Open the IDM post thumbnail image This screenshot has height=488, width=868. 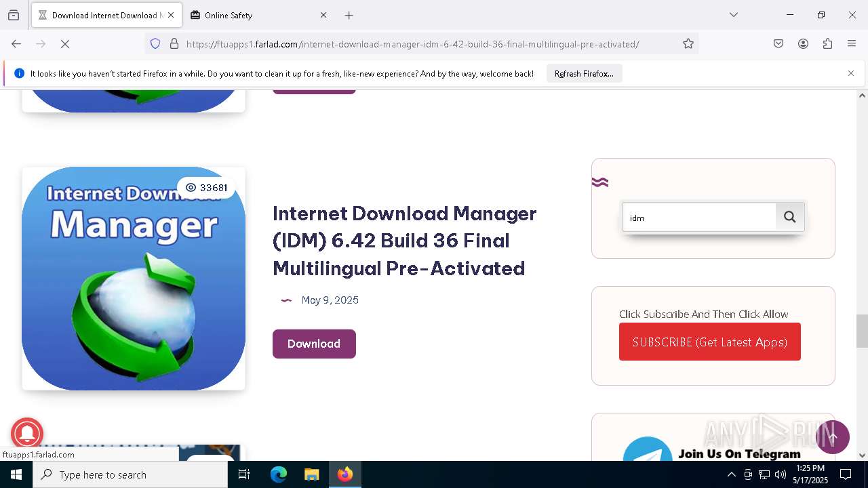(x=134, y=279)
